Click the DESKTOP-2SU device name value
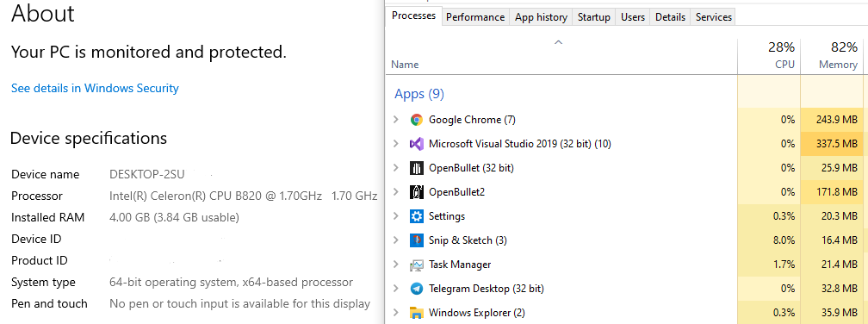Screen dimensions: 868x324 (x=146, y=174)
